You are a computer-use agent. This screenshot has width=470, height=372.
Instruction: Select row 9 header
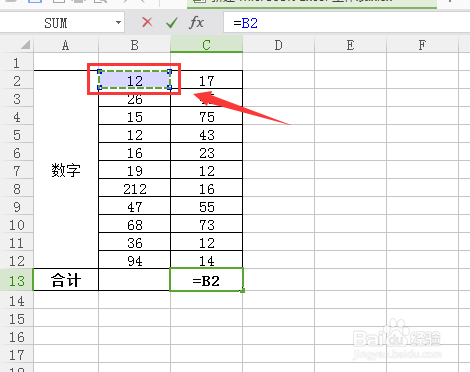click(17, 207)
